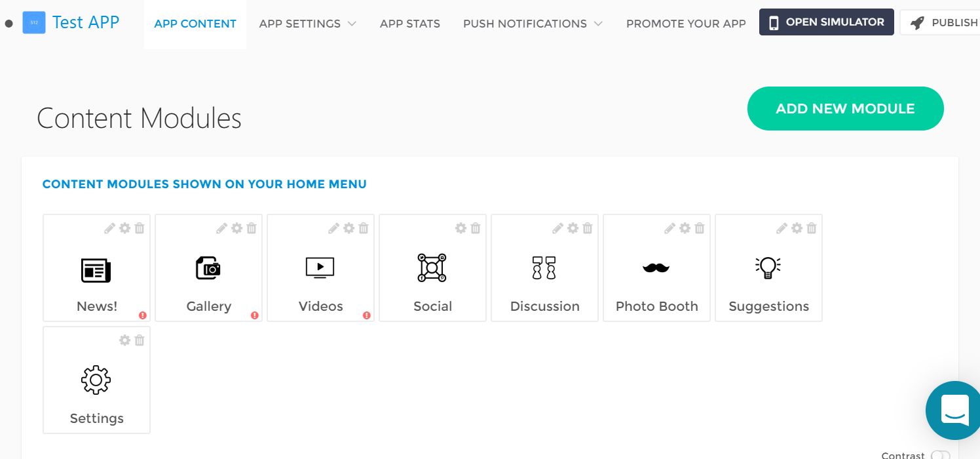Click the red warning badge on News!

point(143,315)
